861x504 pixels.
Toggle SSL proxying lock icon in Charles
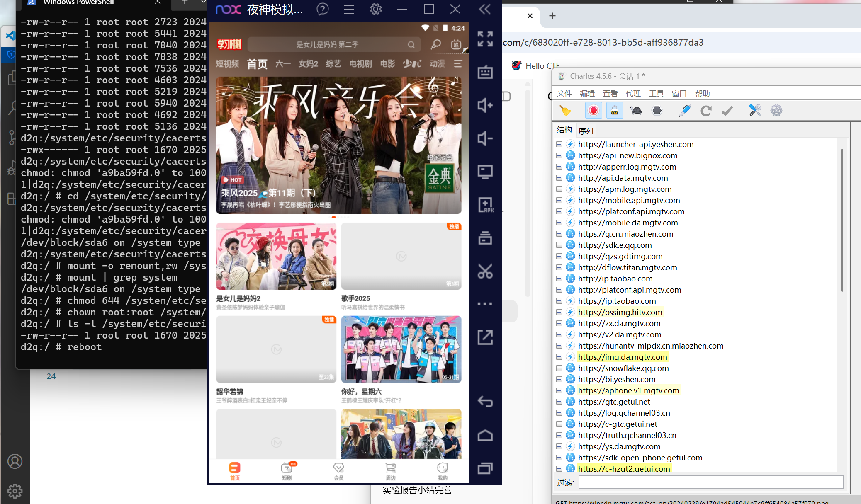615,111
